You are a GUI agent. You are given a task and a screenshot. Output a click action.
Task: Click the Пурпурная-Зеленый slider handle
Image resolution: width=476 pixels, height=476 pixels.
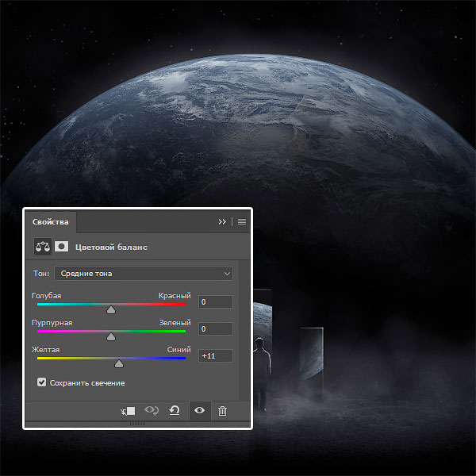[x=111, y=337]
